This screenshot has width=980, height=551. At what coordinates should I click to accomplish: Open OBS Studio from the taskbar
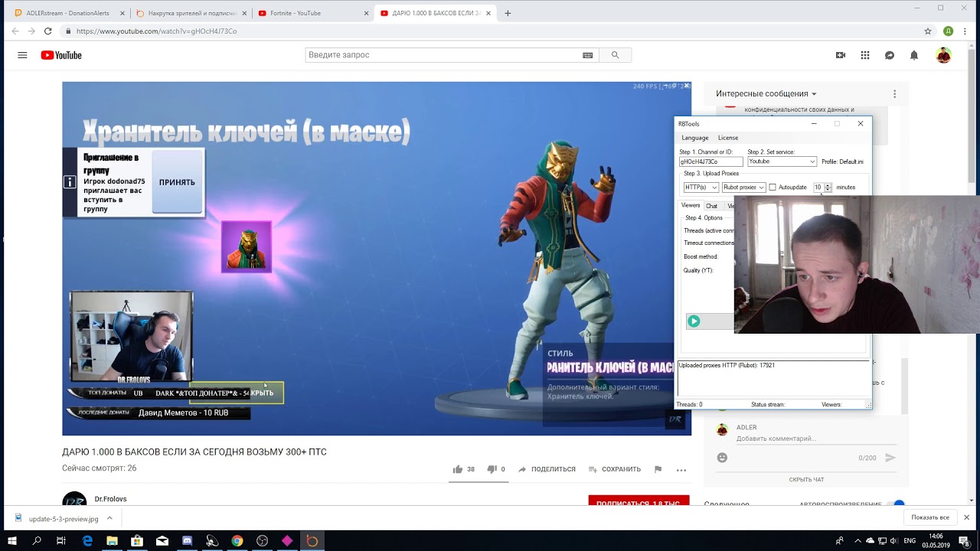pos(262,540)
